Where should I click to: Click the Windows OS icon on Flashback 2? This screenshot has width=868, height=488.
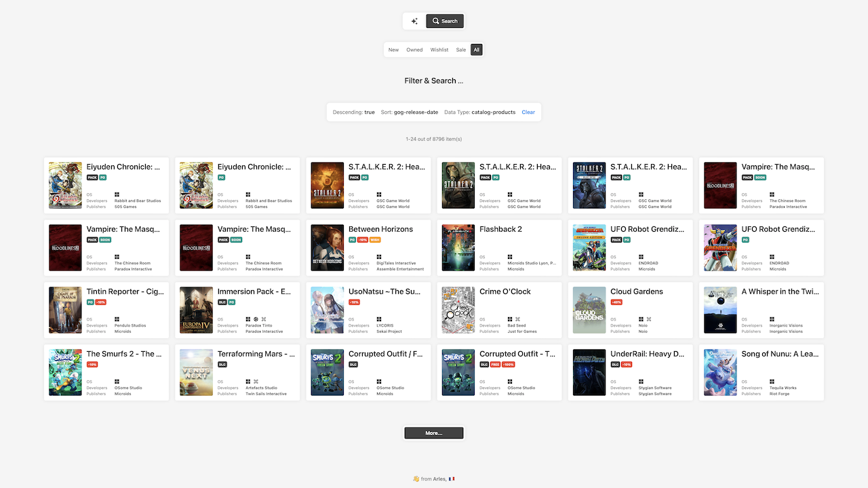click(510, 258)
